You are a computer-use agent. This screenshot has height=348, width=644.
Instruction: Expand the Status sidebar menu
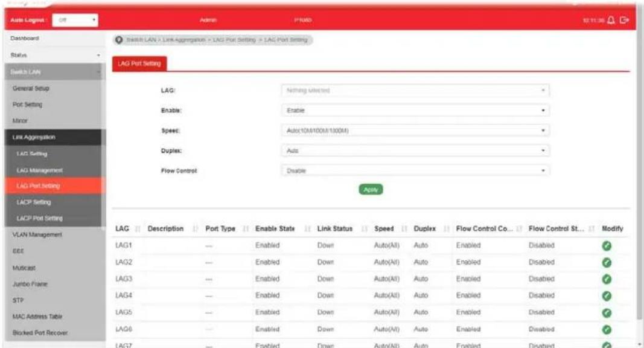55,55
